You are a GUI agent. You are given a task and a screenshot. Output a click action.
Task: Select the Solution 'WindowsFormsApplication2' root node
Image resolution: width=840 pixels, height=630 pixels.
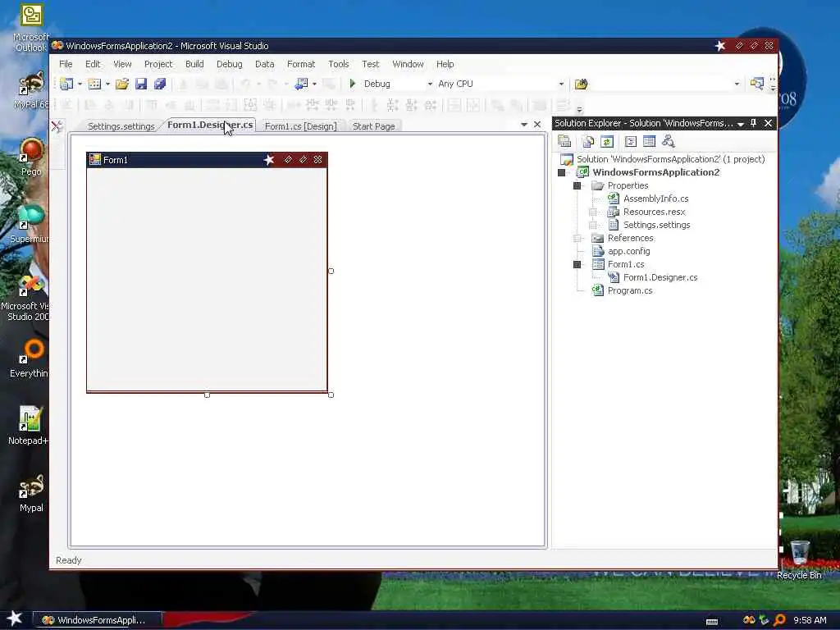click(670, 159)
